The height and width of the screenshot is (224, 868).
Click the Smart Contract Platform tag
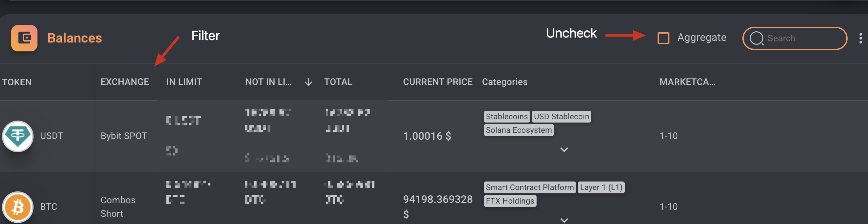pyautogui.click(x=530, y=187)
